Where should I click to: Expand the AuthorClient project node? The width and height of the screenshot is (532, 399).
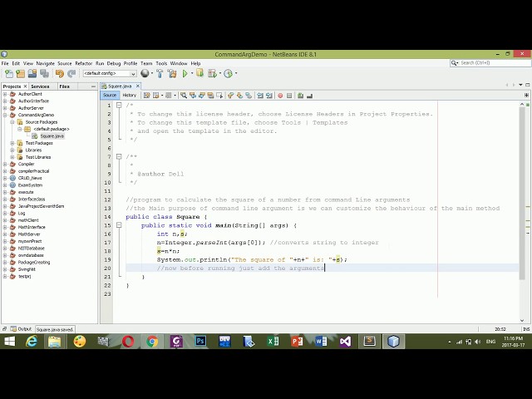click(x=5, y=94)
